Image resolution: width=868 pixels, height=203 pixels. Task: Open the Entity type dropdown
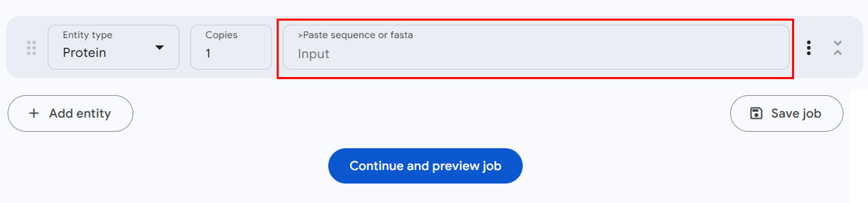113,47
